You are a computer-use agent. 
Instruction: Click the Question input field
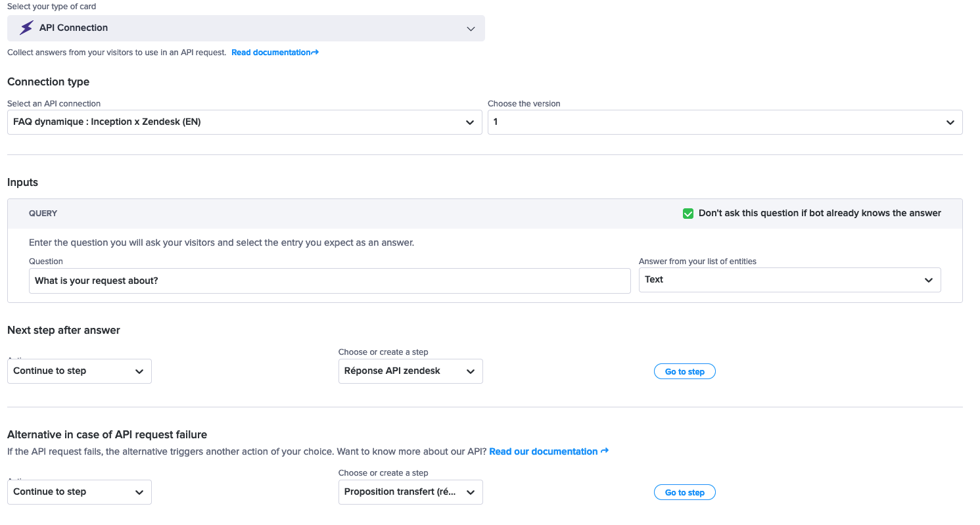pos(330,281)
